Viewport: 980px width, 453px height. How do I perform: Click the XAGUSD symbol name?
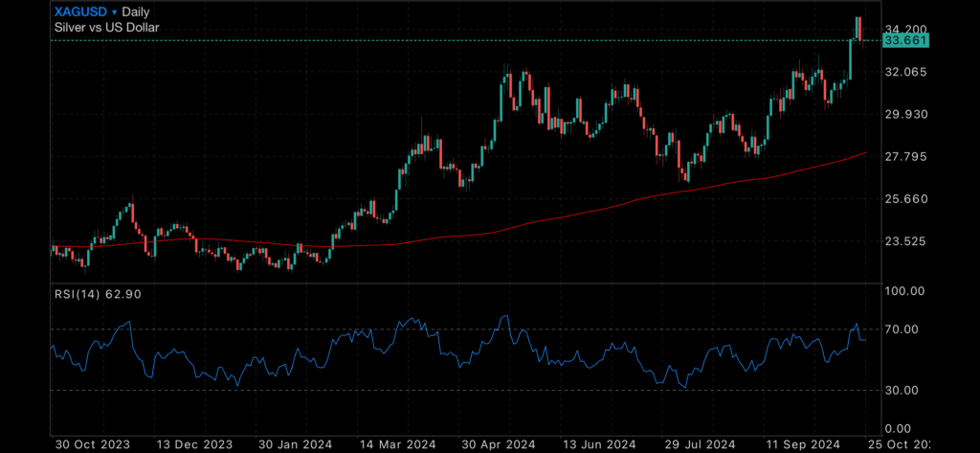click(x=80, y=11)
